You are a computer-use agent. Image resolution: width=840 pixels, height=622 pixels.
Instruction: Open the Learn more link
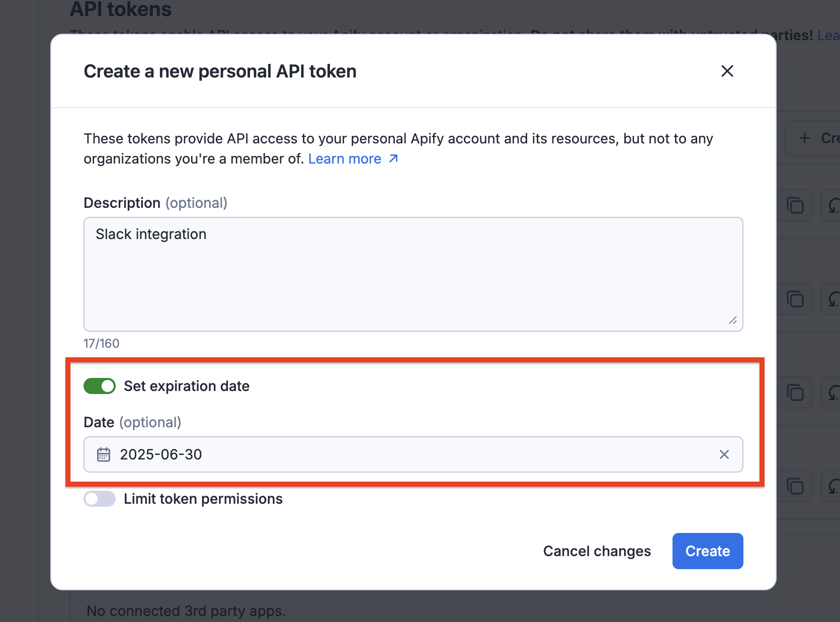tap(345, 159)
